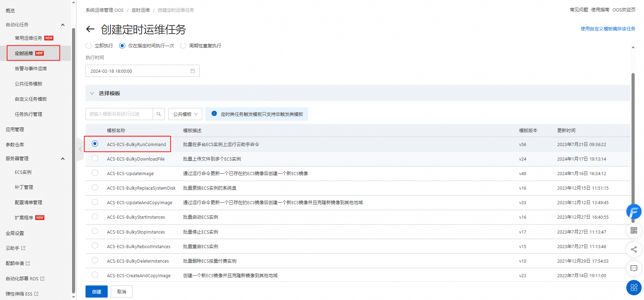Open 告警与事件运维 in the sidebar
644x300 pixels.
31,69
